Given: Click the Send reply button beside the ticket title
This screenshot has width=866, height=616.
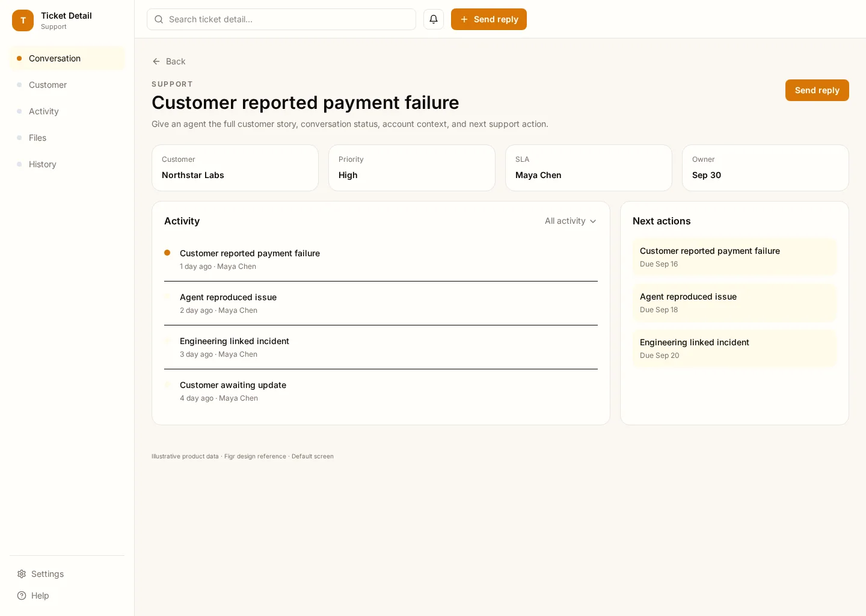Looking at the screenshot, I should tap(817, 90).
